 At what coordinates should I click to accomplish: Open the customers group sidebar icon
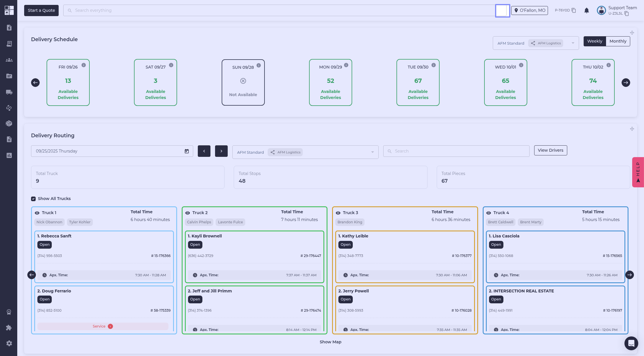point(9,60)
